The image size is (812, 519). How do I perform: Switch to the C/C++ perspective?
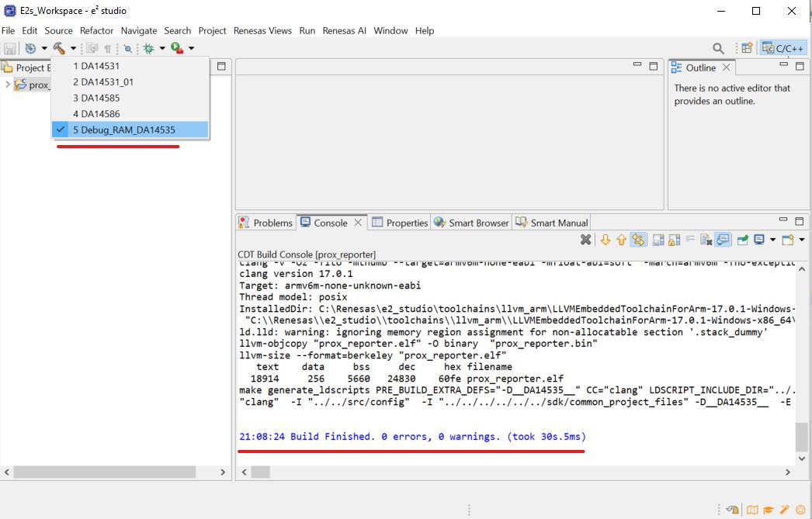point(783,48)
